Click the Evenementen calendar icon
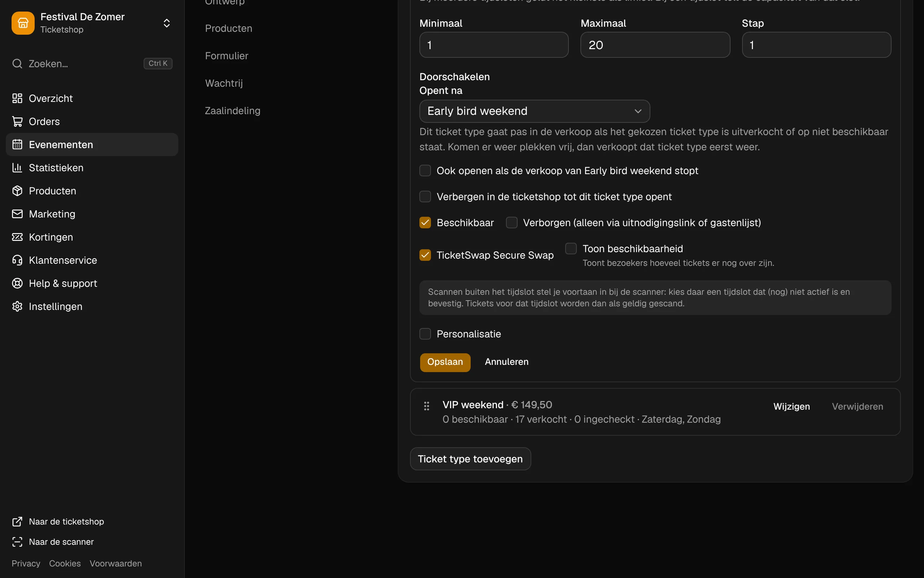 pyautogui.click(x=17, y=144)
